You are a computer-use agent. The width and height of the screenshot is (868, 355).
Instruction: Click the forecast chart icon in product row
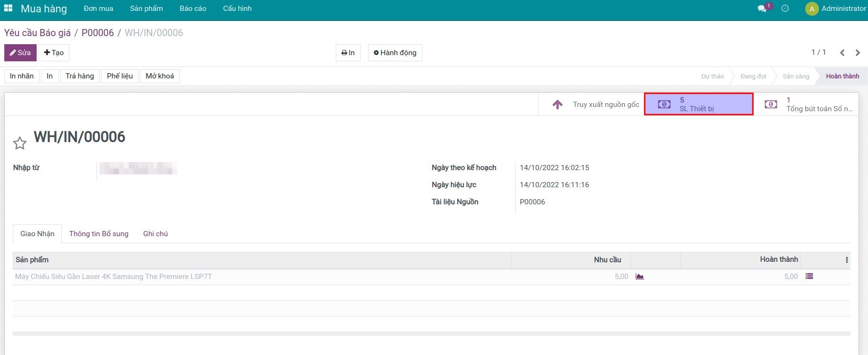pos(640,277)
